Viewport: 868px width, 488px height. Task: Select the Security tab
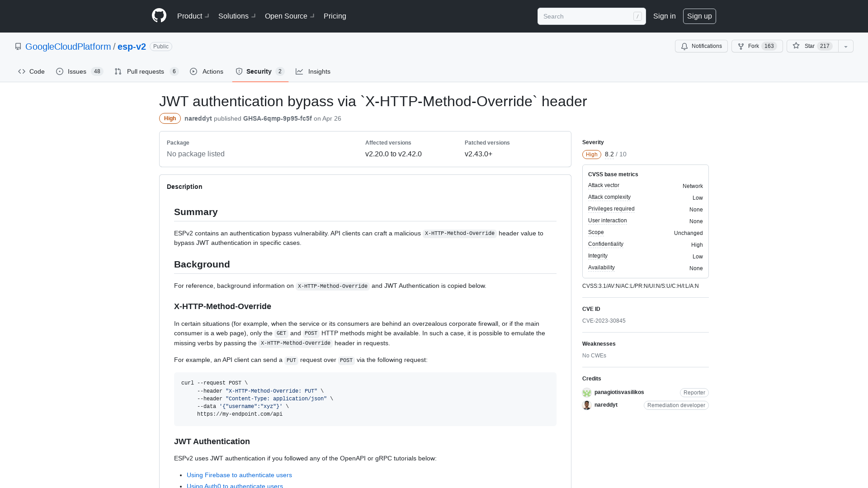[260, 71]
